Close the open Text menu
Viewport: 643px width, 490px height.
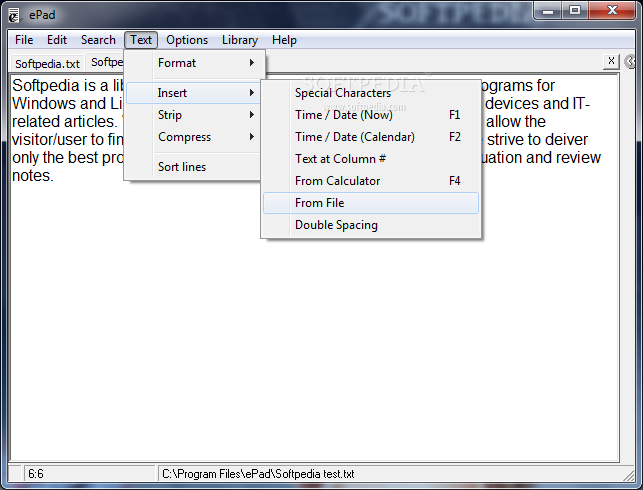[141, 40]
